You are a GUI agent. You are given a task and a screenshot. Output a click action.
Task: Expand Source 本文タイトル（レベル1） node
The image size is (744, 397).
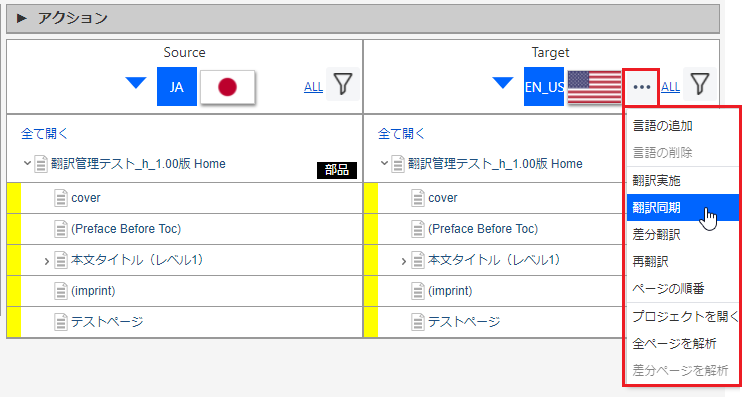click(x=46, y=261)
